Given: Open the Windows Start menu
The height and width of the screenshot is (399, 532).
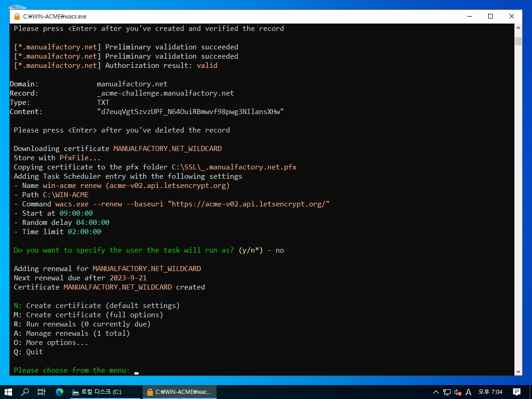Looking at the screenshot, I should click(8, 392).
